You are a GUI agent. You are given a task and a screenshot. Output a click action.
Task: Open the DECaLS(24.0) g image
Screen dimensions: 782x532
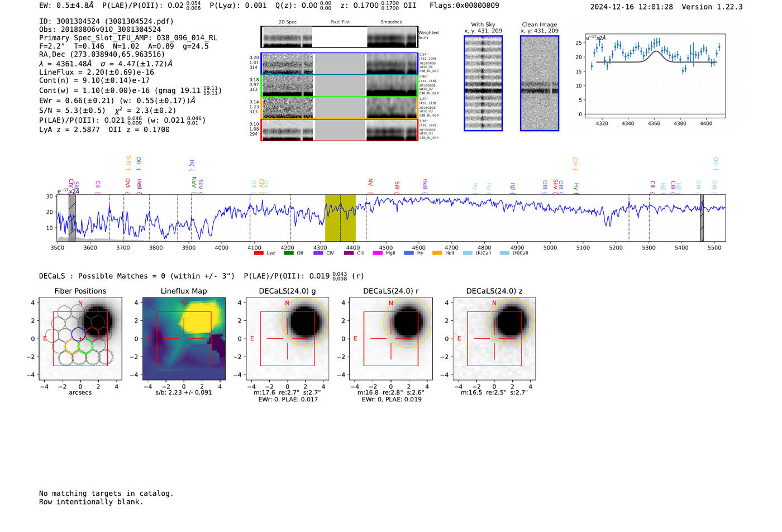(287, 338)
